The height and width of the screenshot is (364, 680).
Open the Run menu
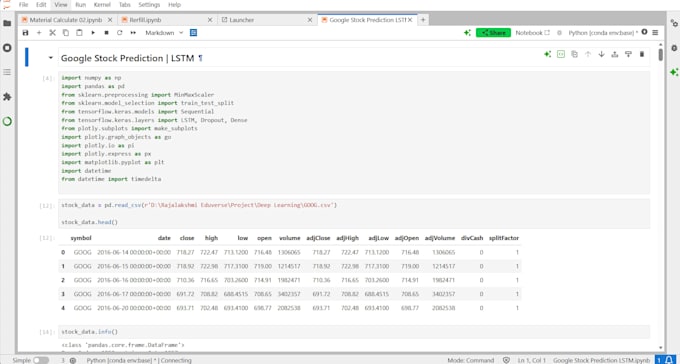click(x=80, y=5)
